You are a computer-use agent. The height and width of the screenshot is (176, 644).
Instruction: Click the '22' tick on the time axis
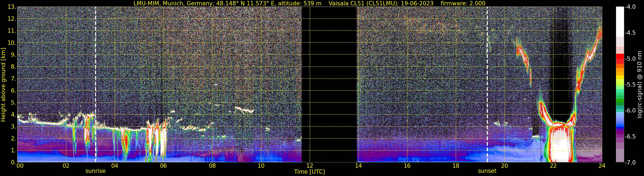(x=553, y=166)
